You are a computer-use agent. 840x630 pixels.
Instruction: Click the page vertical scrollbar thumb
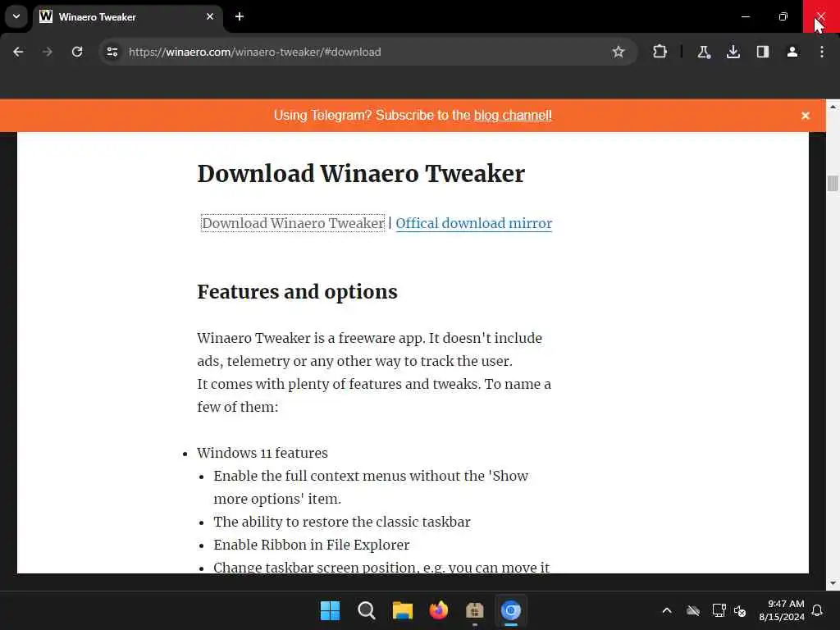(x=833, y=183)
